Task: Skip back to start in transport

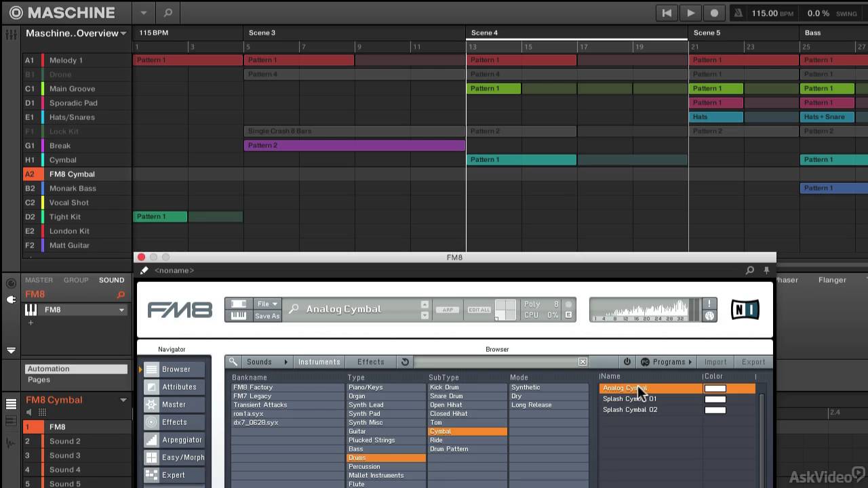Action: pos(667,13)
